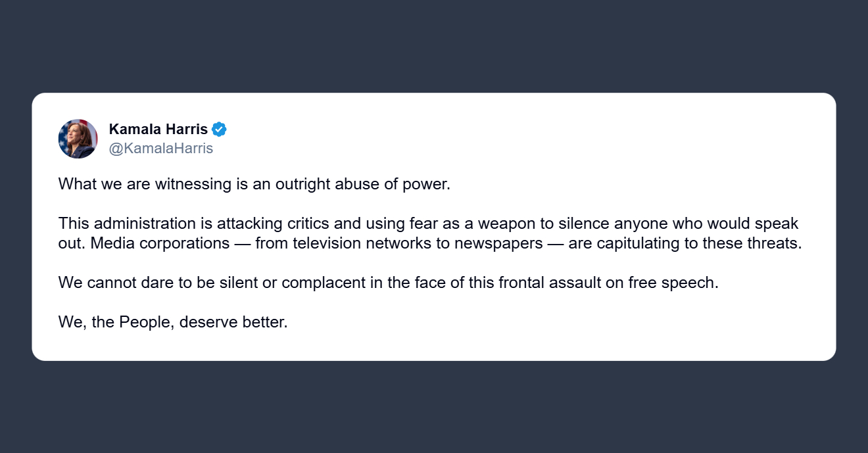Click the phrase 'silence anyone who would speak'
The width and height of the screenshot is (868, 453).
(x=677, y=224)
